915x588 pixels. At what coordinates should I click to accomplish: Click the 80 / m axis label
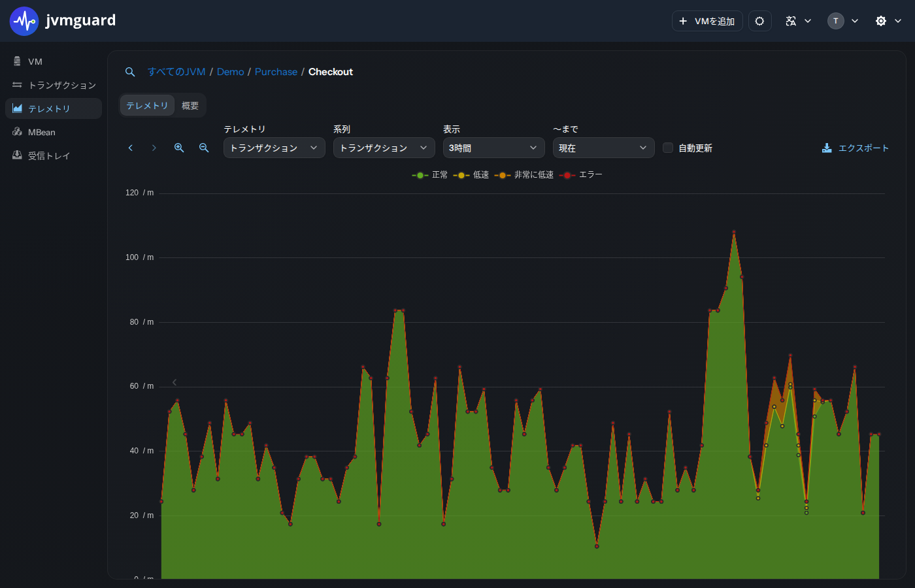[142, 322]
